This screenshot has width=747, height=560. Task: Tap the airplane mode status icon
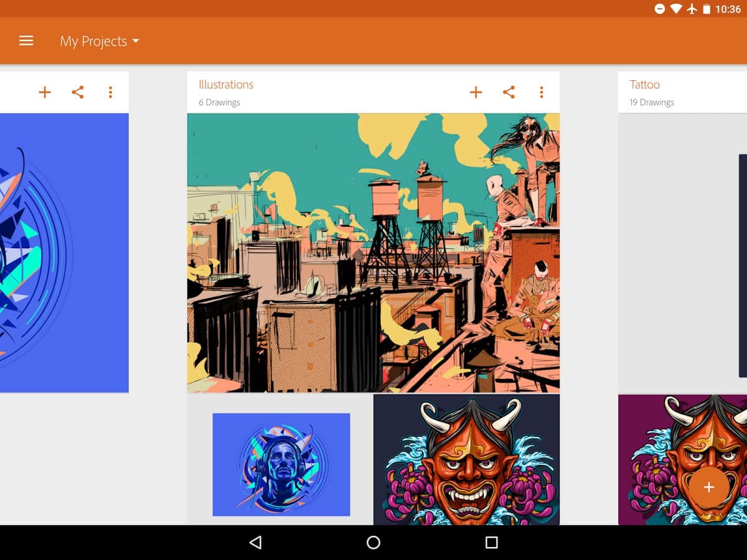(692, 9)
